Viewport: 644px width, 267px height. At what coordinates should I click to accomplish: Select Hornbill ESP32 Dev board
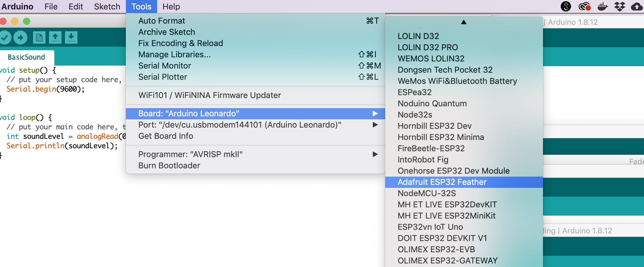click(x=464, y=126)
